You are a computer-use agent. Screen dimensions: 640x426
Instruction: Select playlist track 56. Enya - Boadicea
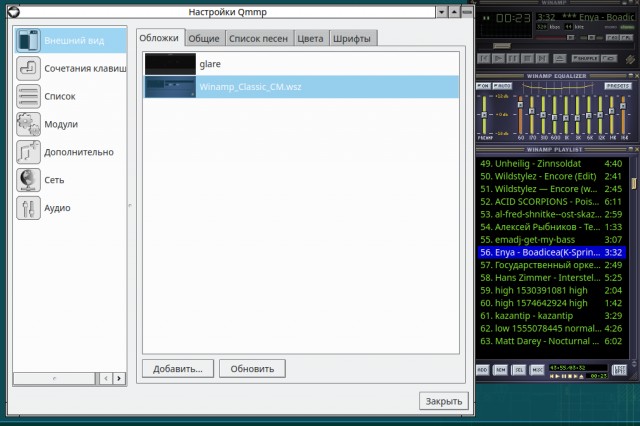point(551,252)
